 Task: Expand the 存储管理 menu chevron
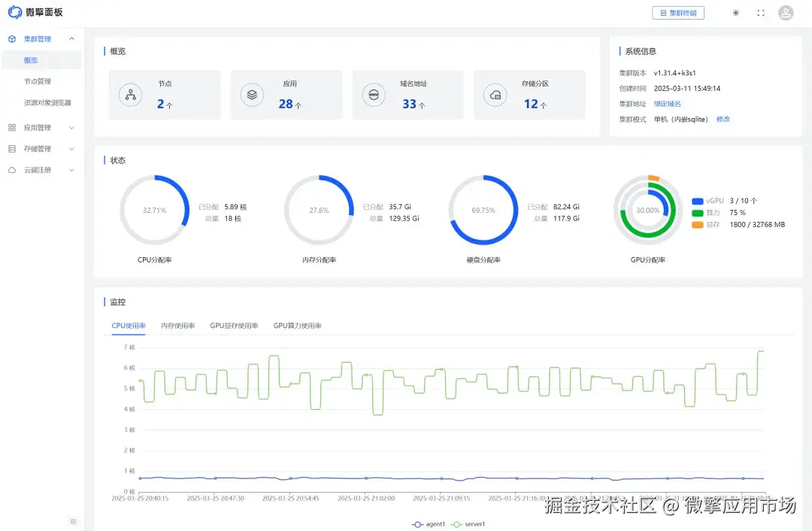point(72,149)
